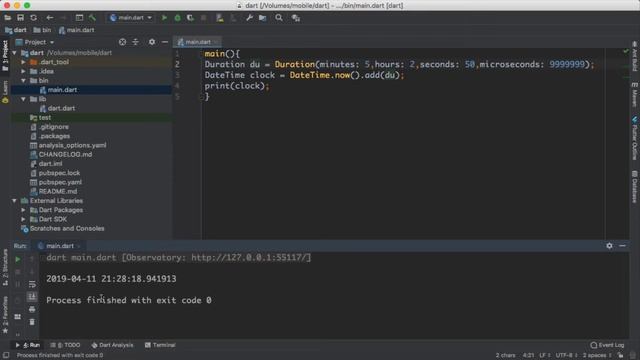Open Flutter Outline side panel
The image size is (640, 360).
click(635, 139)
